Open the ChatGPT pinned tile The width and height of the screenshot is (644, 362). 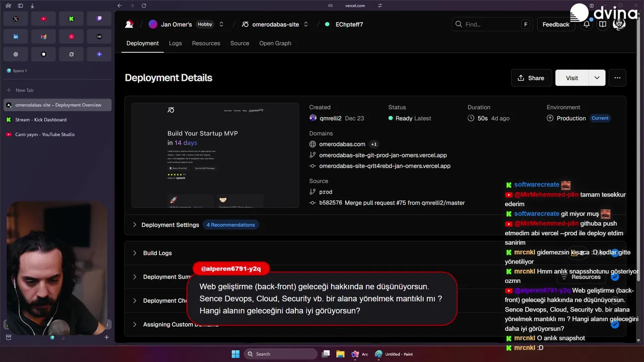click(16, 54)
